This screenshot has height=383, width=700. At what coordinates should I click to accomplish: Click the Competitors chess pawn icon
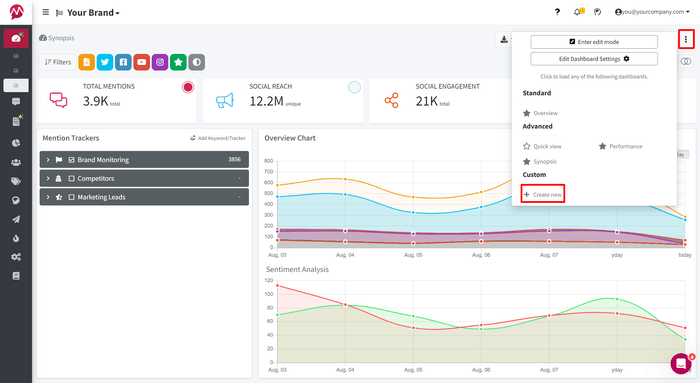(58, 178)
